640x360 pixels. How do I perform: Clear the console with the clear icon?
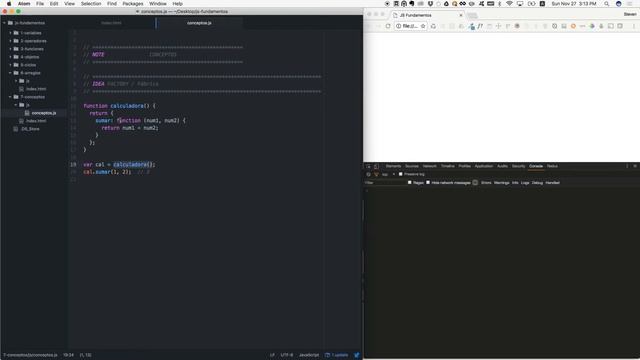[x=368, y=174]
